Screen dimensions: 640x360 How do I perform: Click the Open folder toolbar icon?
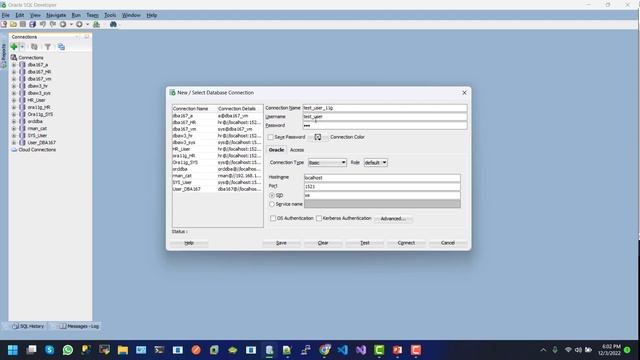coord(13,24)
